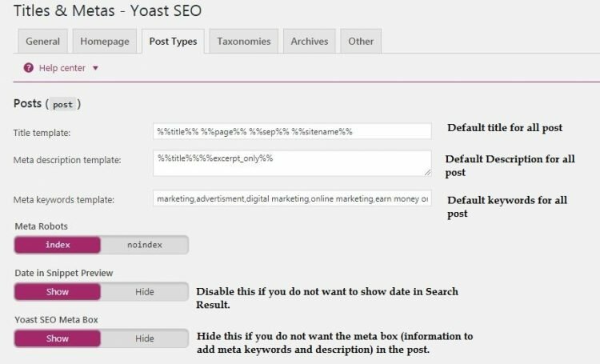The image size is (600, 364).
Task: Click the 'Date in Snippet Preview' label
Action: click(x=64, y=273)
